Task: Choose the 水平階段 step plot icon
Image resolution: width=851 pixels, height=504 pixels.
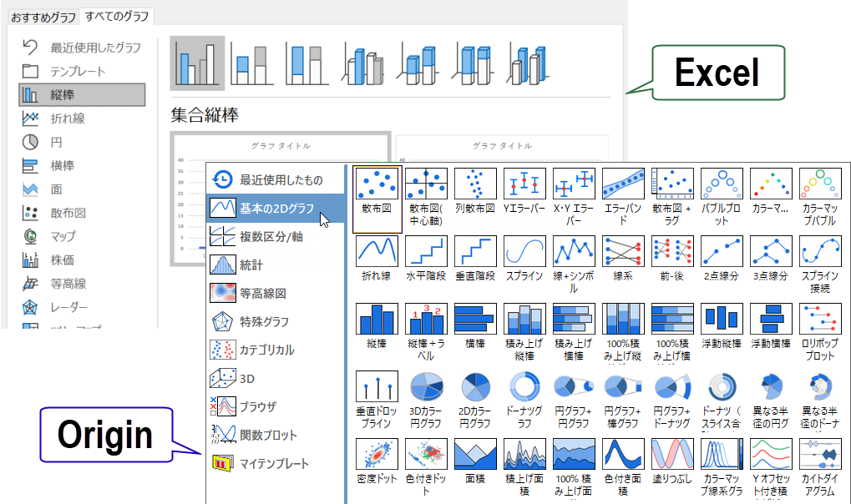Action: 426,251
